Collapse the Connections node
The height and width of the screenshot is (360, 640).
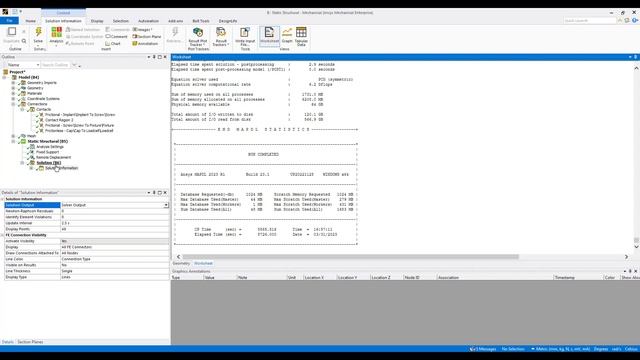coord(13,104)
